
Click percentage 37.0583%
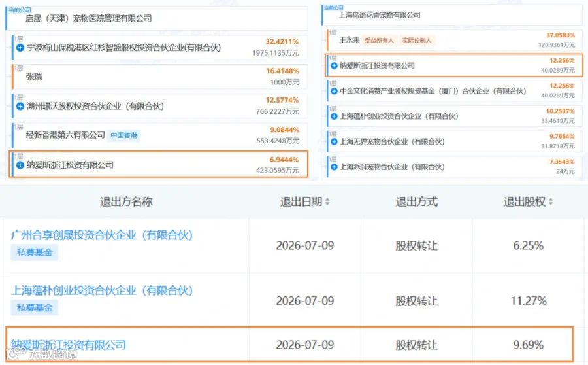[x=561, y=35]
